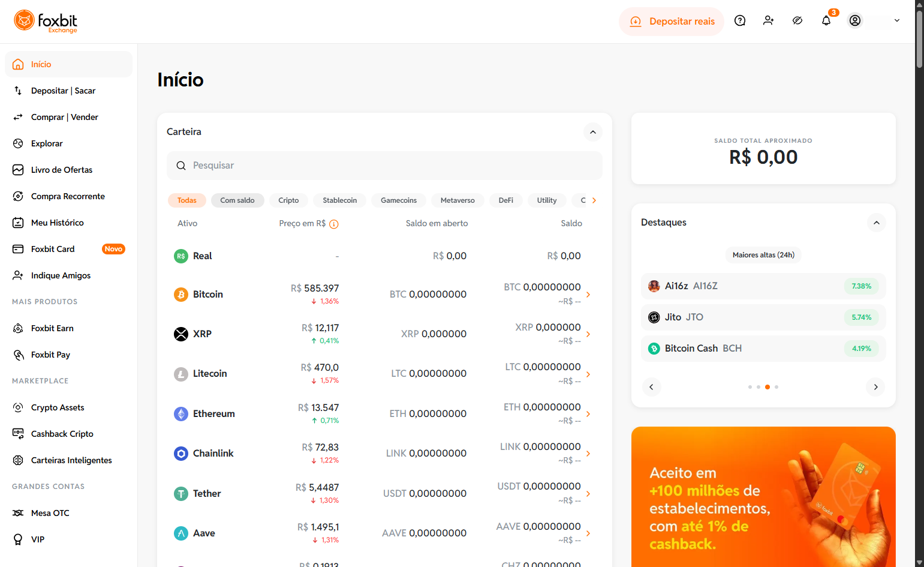Select the Todas filter chip
924x567 pixels.
click(x=186, y=200)
